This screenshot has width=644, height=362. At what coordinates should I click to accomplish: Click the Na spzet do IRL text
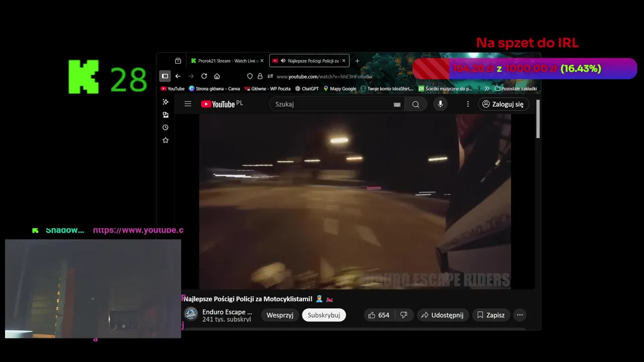pos(527,43)
